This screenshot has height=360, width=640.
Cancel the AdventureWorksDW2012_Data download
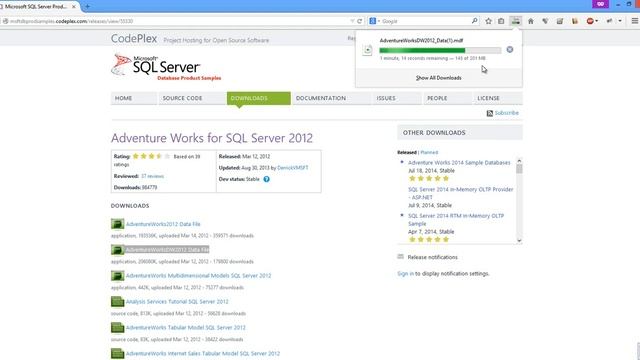tap(510, 49)
